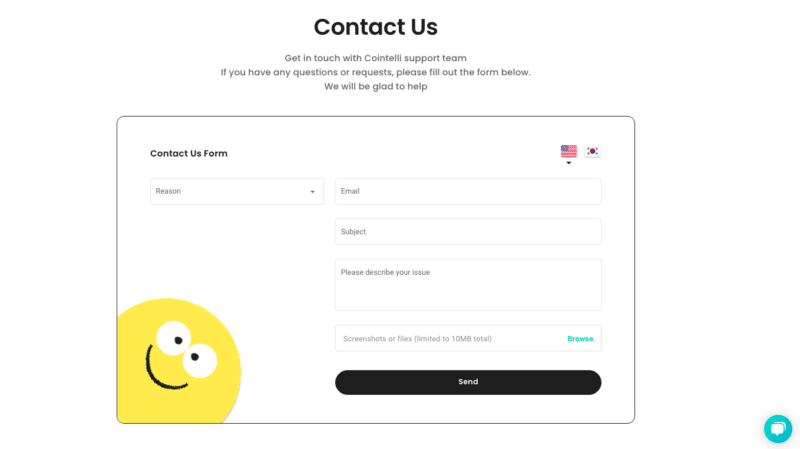Click the Browse link to attach files
This screenshot has width=800, height=449.
pyautogui.click(x=580, y=339)
